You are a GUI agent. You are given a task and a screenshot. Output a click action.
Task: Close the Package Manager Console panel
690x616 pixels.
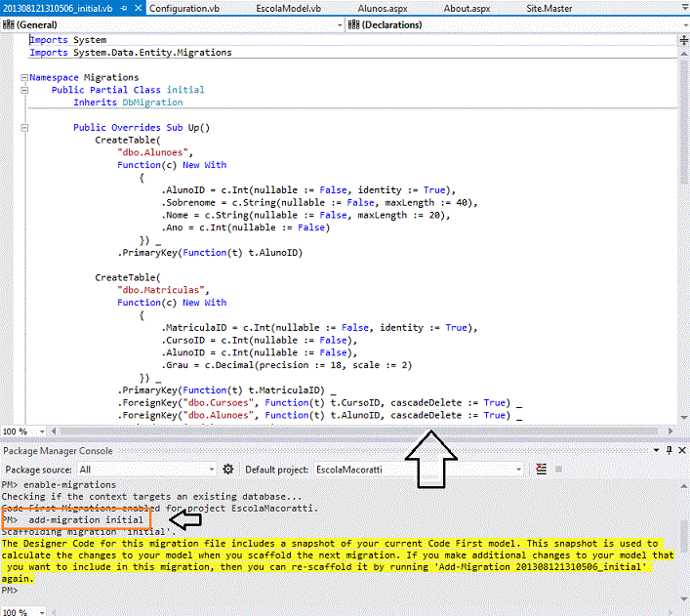pyautogui.click(x=682, y=450)
